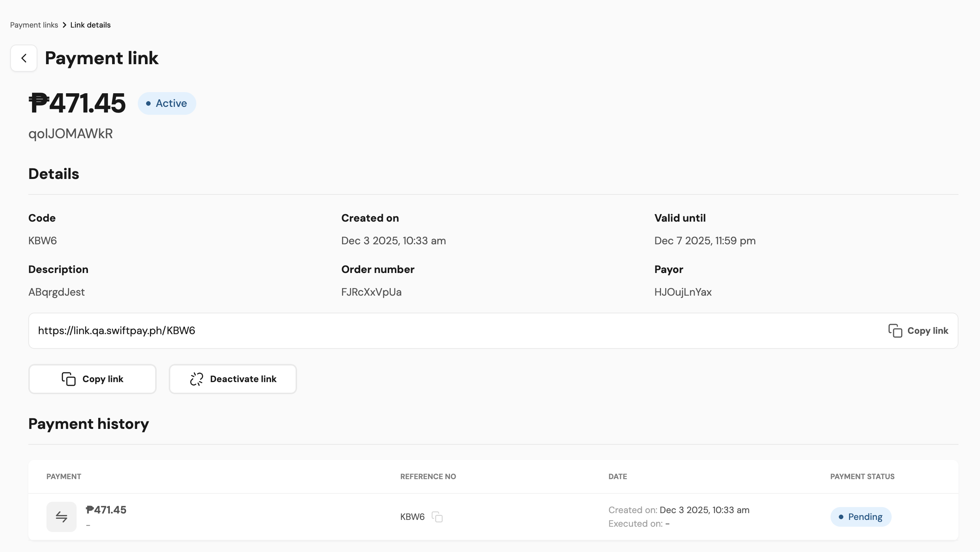
Task: Click the Payor value HJOujLnYax
Action: pos(683,292)
